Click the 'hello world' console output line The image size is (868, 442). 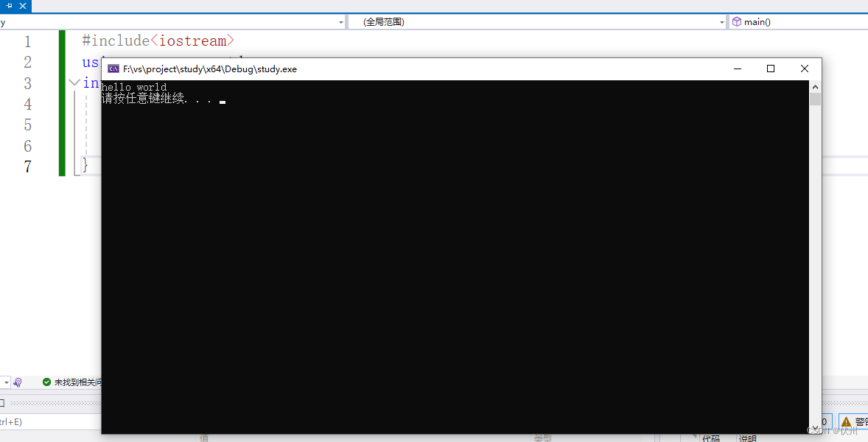pyautogui.click(x=134, y=87)
